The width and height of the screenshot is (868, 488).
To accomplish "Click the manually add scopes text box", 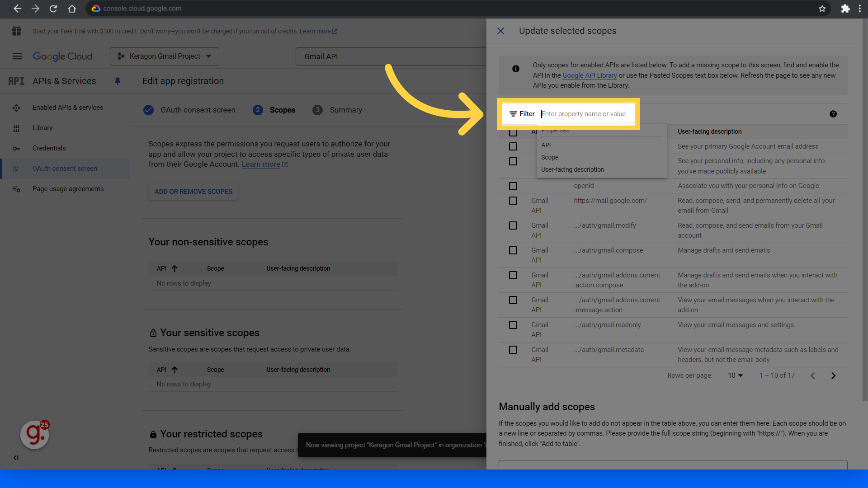I will (x=673, y=465).
